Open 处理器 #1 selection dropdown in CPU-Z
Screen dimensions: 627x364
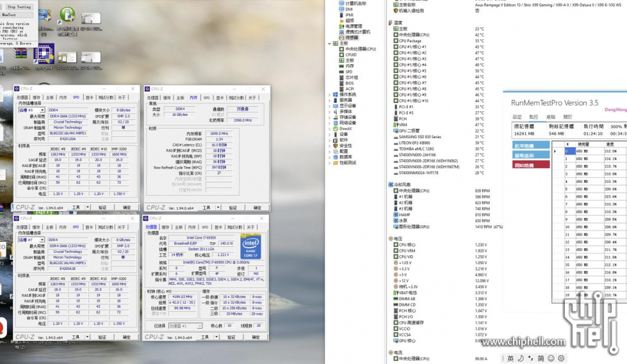pos(199,326)
